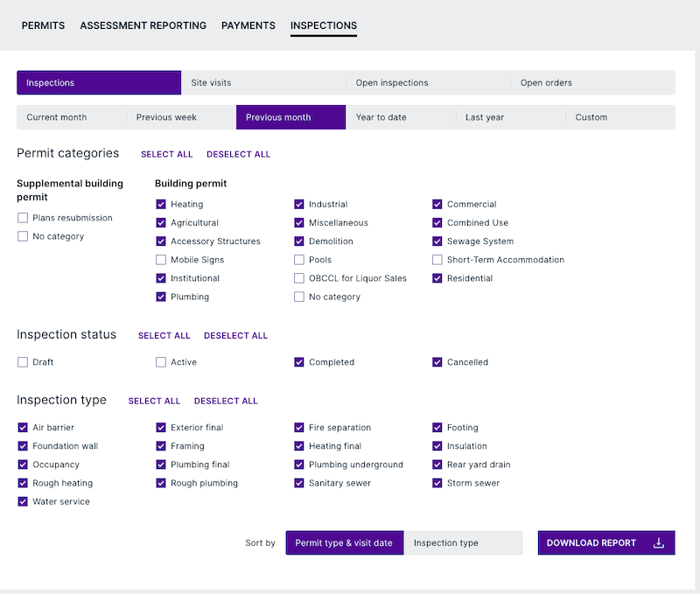Screen dimensions: 700x594
Task: Uncheck the Combined Use checkbox
Action: 437,223
